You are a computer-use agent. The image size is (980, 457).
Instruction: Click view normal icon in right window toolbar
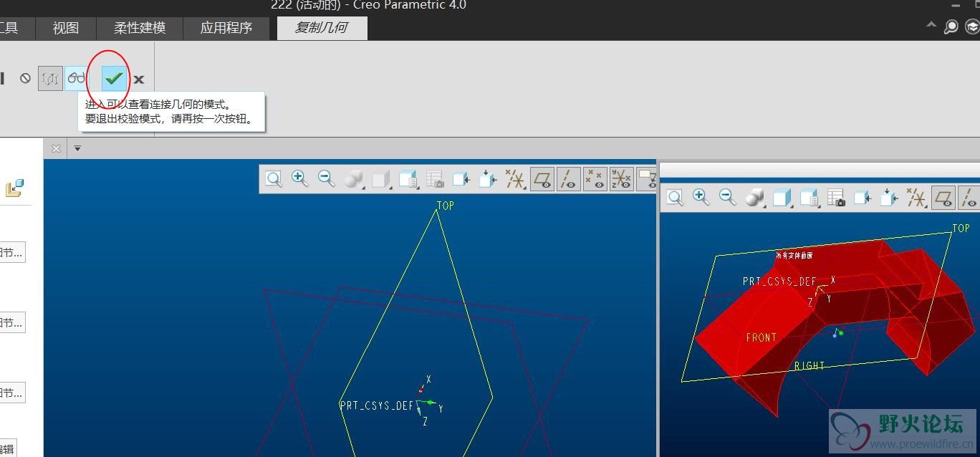[863, 198]
